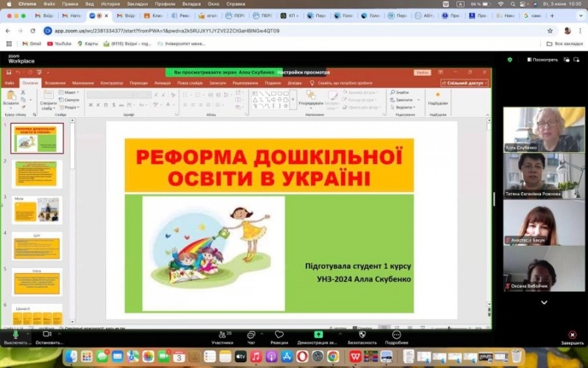The image size is (588, 368).
Task: Open the История menu in menu bar
Action: click(x=110, y=4)
